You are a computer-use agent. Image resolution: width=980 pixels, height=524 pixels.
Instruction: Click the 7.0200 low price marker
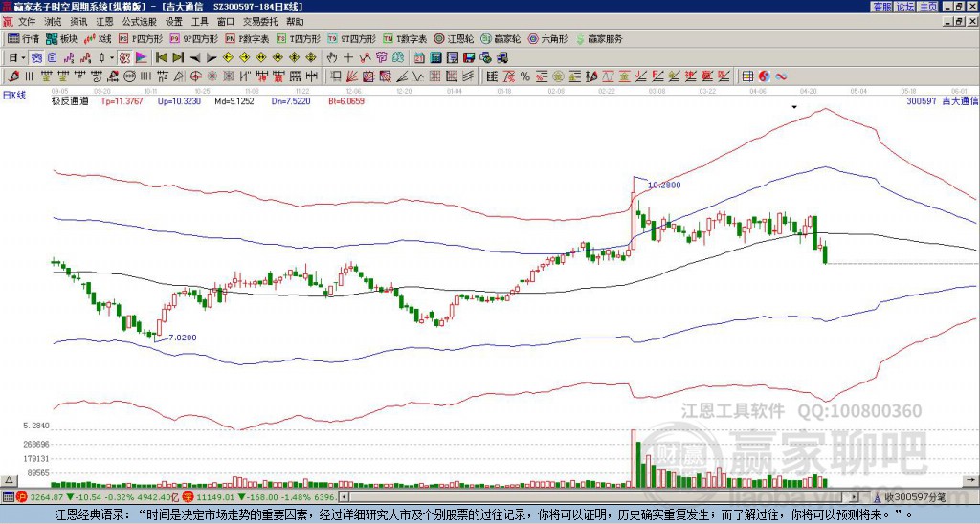183,338
